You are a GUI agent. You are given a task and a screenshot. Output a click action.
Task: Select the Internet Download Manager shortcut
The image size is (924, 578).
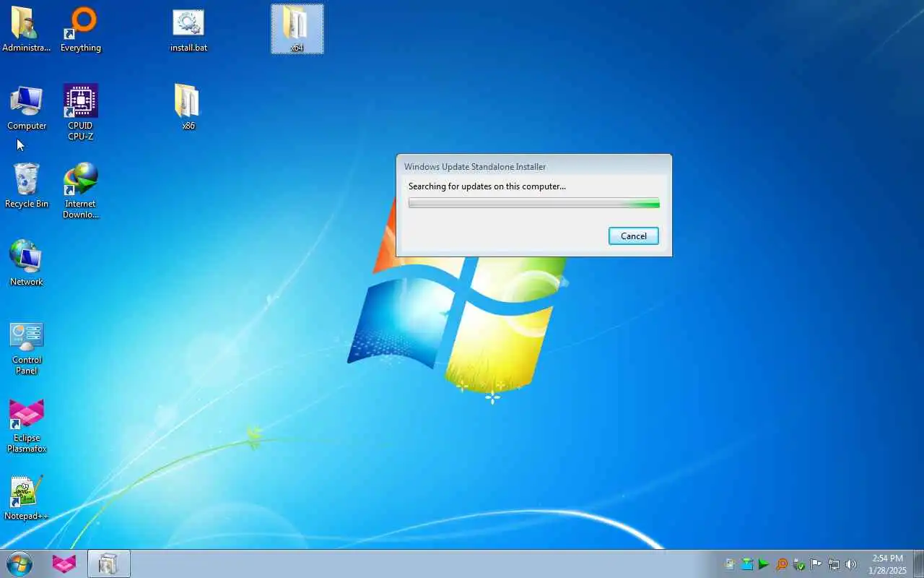pos(81,191)
